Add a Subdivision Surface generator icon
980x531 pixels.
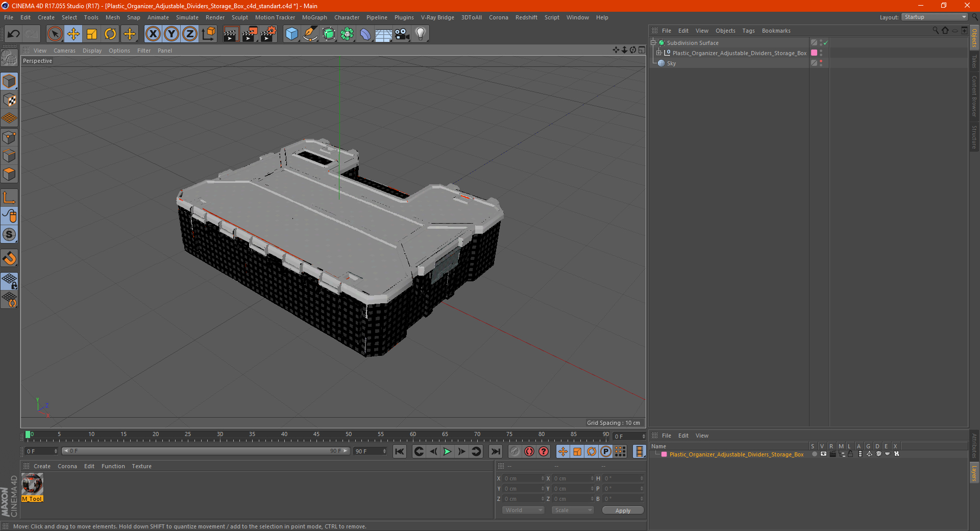329,34
